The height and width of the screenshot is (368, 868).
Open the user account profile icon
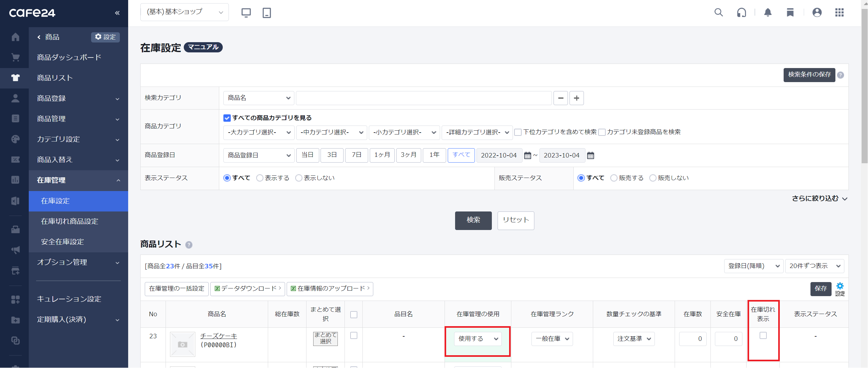point(817,13)
